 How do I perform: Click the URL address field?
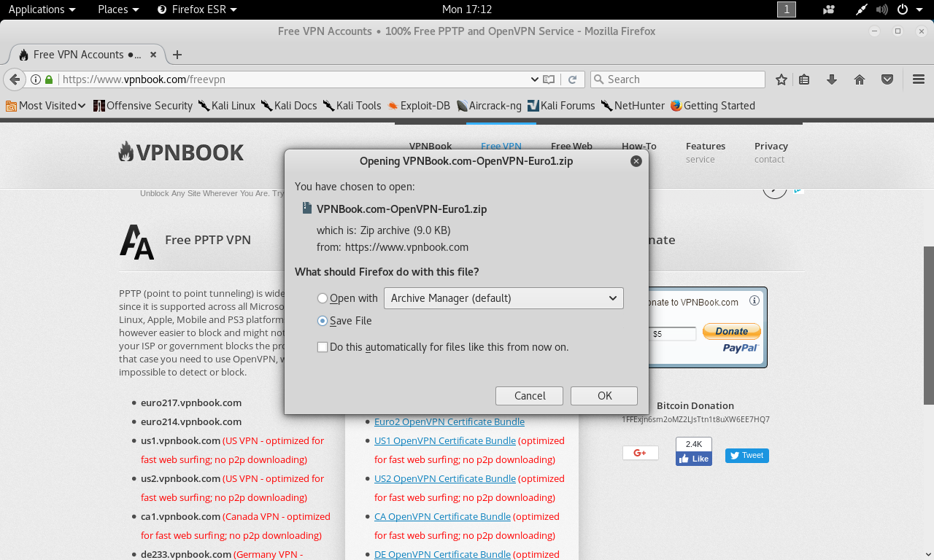292,79
